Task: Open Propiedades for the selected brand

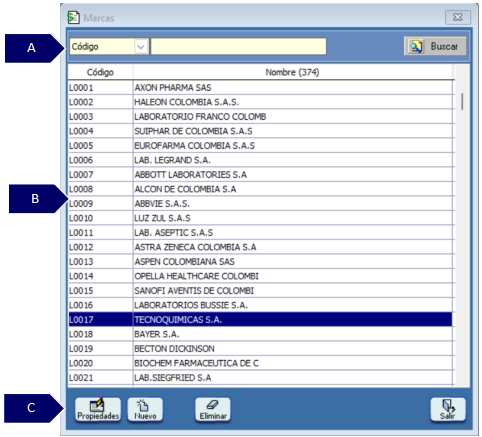Action: (98, 410)
